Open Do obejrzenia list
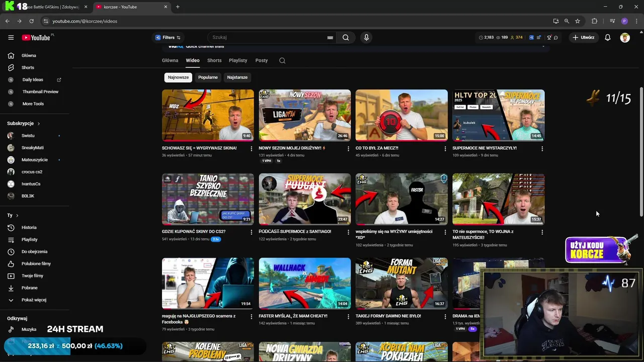This screenshot has height=362, width=644. pos(35,251)
